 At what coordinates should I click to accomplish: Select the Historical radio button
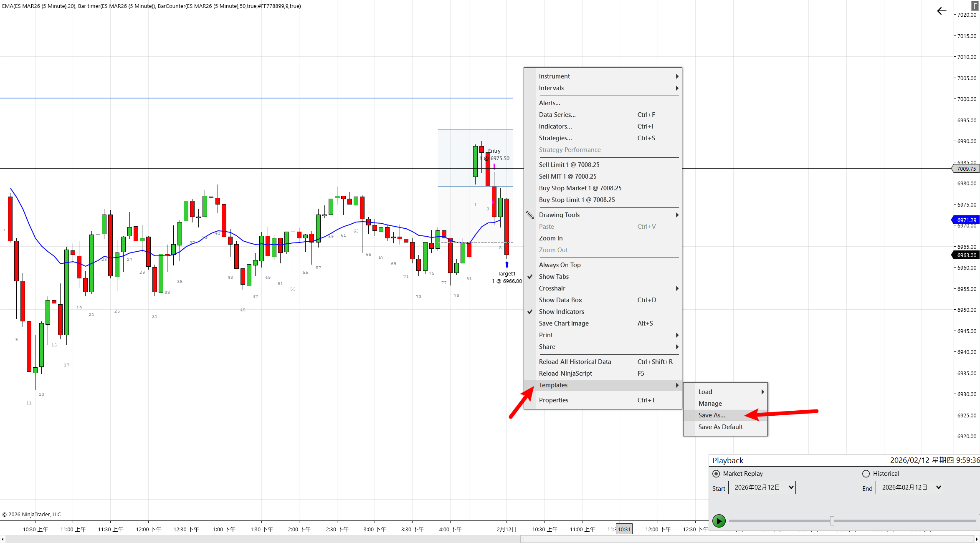(x=866, y=473)
